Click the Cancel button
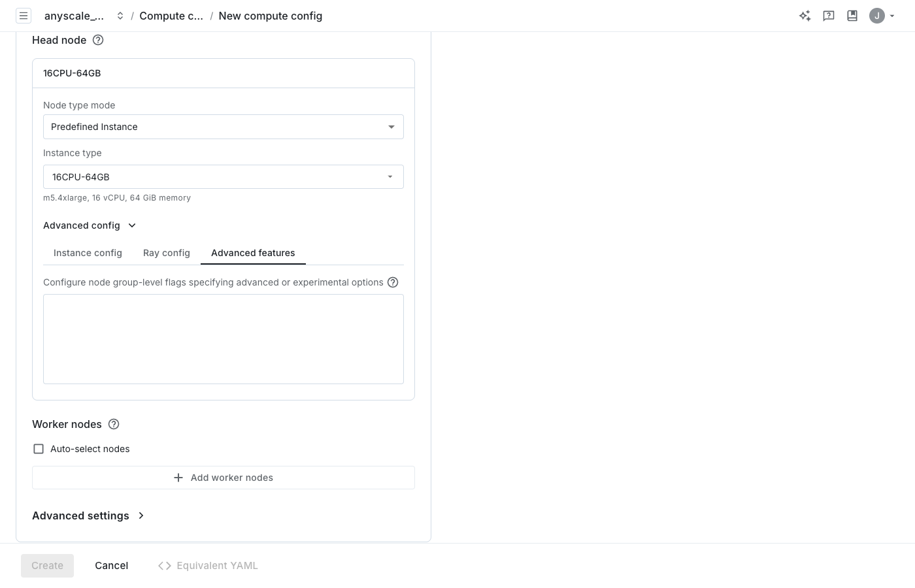The image size is (915, 588). coord(111,566)
